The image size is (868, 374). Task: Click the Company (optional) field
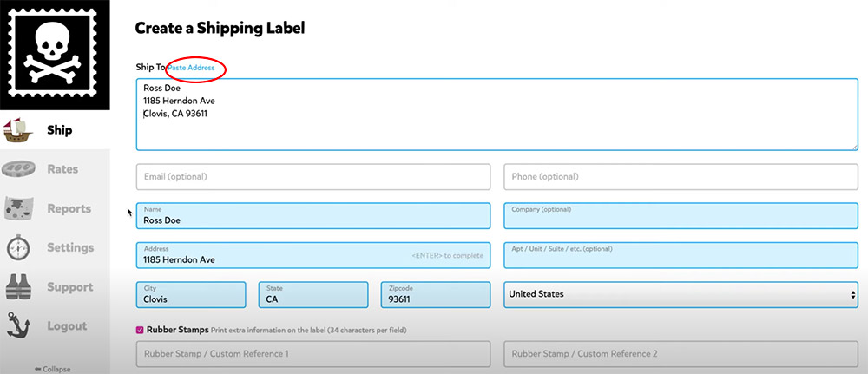point(681,216)
